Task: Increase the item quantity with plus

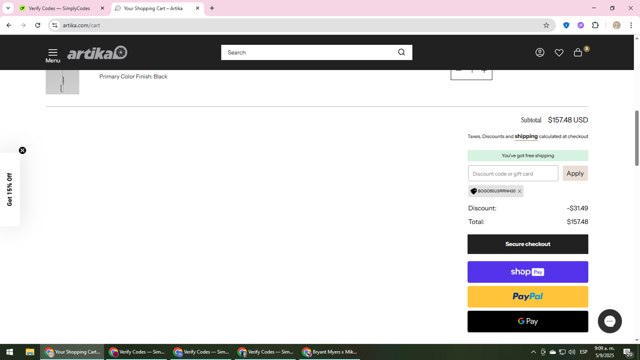Action: (x=484, y=71)
